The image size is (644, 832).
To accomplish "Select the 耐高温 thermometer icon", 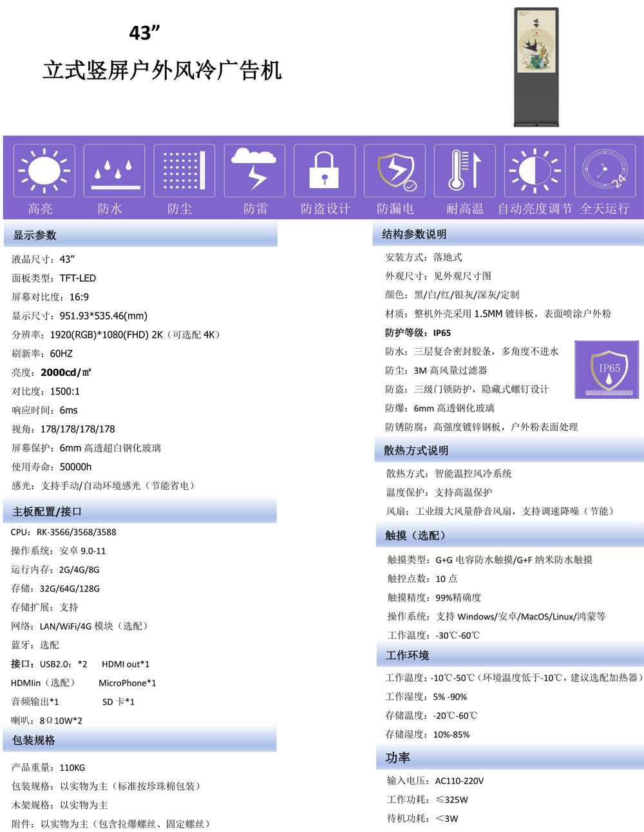I will click(x=464, y=170).
